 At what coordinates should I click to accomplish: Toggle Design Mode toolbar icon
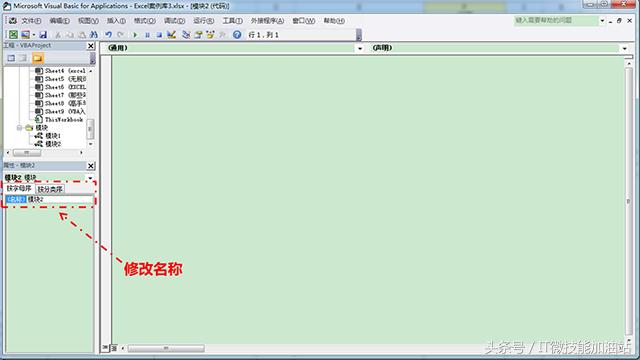pos(171,35)
